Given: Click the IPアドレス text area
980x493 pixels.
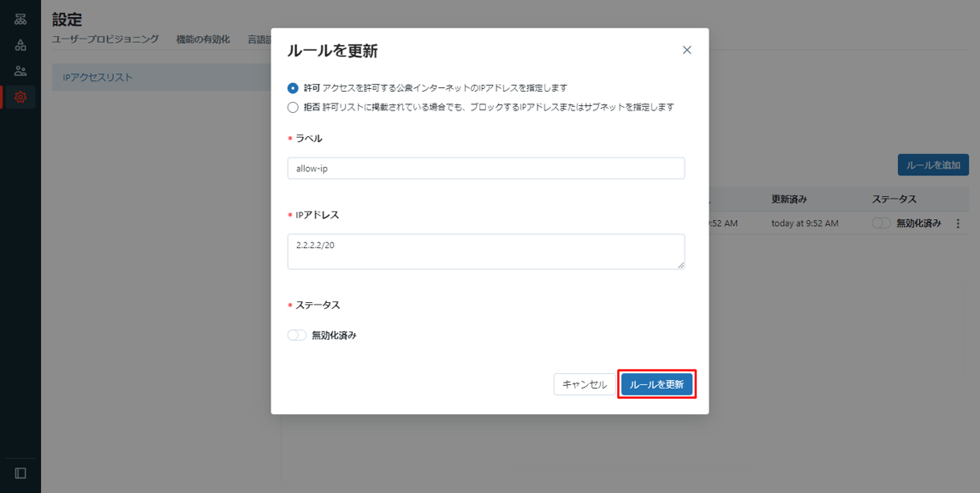Looking at the screenshot, I should [x=485, y=252].
